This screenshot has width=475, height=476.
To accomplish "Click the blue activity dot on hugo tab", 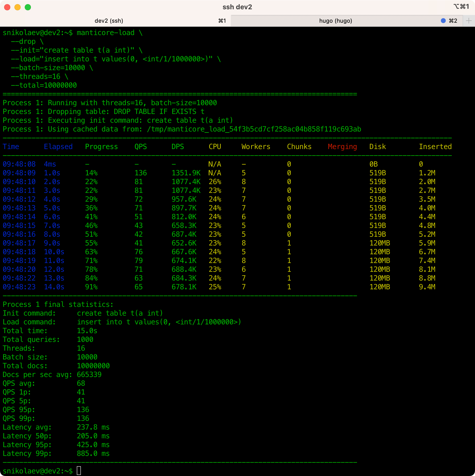I will click(x=443, y=21).
